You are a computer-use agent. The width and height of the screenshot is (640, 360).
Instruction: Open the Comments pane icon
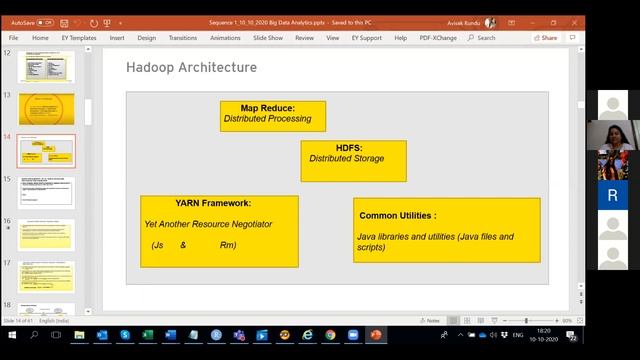pos(572,38)
